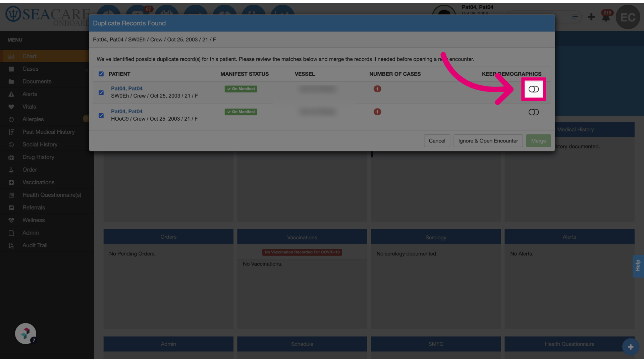Open the Admin panel header
Image resolution: width=644 pixels, height=362 pixels.
pyautogui.click(x=168, y=344)
